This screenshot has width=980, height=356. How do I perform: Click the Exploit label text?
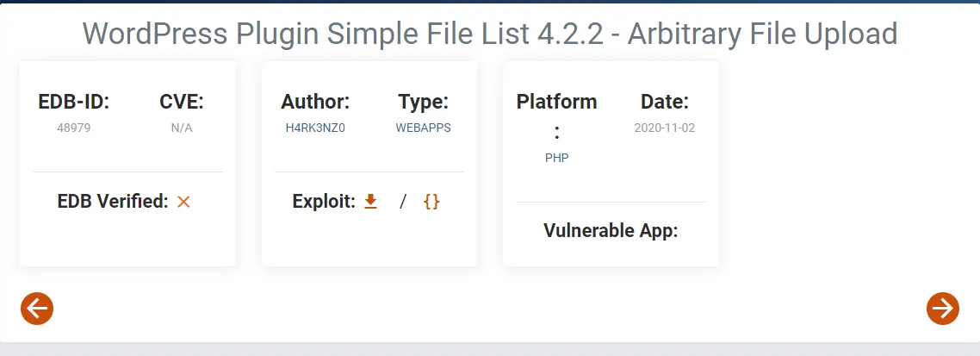tap(324, 202)
